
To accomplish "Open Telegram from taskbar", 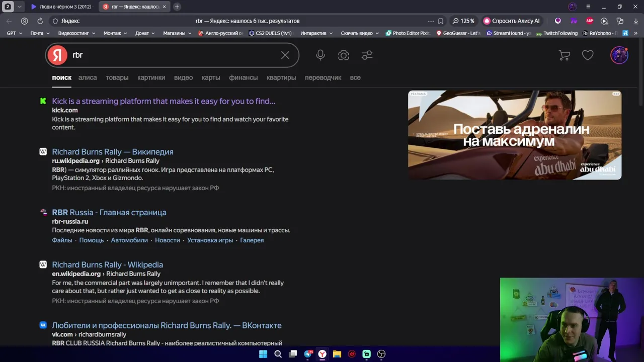I will tap(308, 354).
